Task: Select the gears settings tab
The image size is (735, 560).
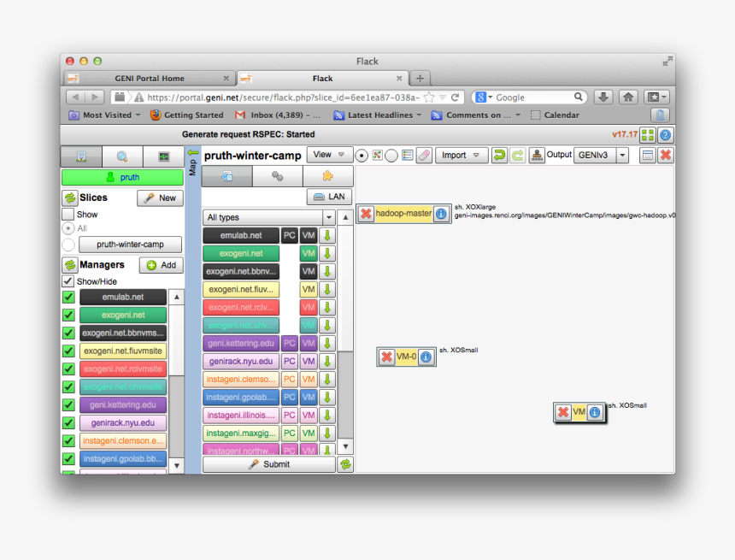Action: tap(278, 176)
